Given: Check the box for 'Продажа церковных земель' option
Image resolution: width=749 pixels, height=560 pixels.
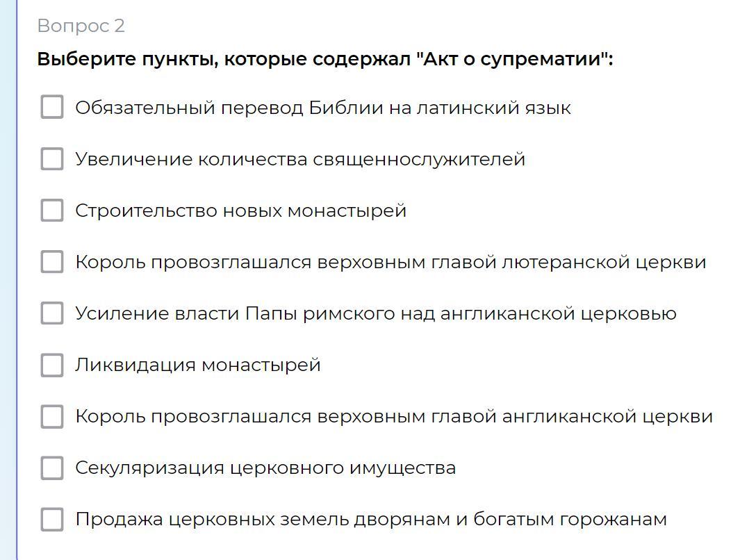Looking at the screenshot, I should [x=52, y=520].
